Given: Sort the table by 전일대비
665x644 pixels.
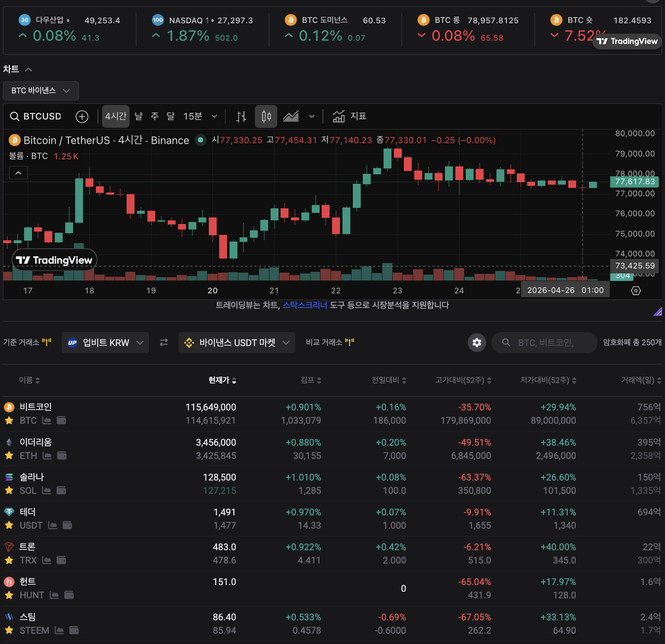Looking at the screenshot, I should (389, 380).
